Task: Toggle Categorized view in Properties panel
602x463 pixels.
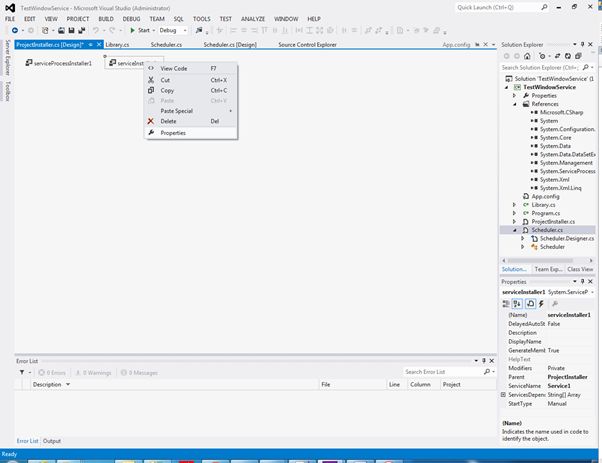Action: pos(506,304)
